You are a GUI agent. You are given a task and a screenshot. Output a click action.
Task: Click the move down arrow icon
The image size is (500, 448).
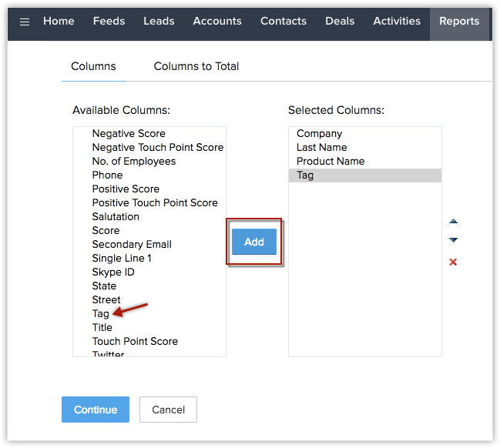pos(453,241)
